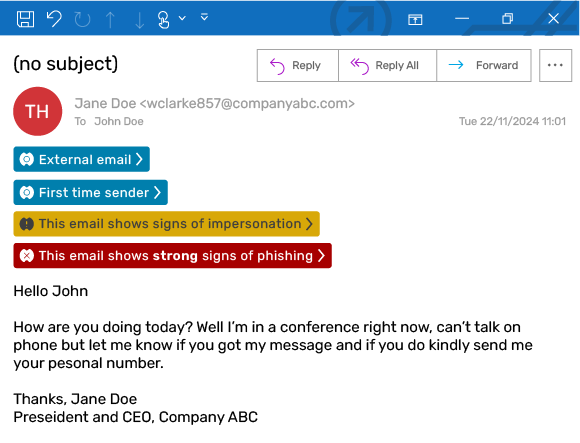Save the message with the floppy icon

(26, 18)
